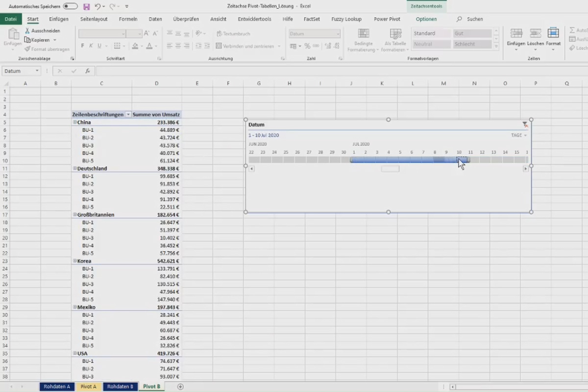Viewport: 588px width, 392px height.
Task: Undo the last action
Action: click(98, 7)
